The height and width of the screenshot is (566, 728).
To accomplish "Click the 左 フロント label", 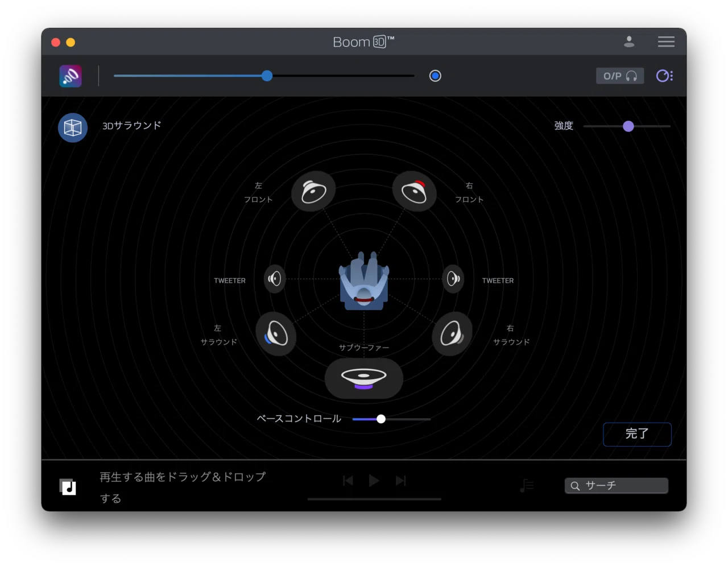I will tap(258, 192).
